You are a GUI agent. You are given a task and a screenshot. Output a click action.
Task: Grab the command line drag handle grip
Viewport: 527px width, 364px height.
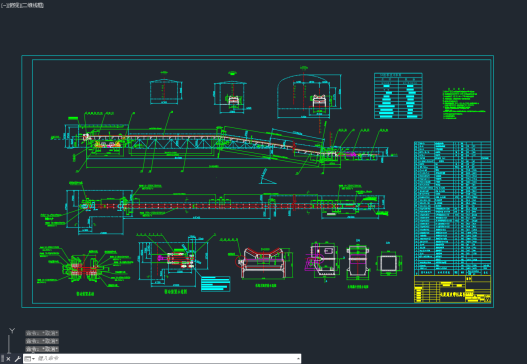[x=2, y=359]
